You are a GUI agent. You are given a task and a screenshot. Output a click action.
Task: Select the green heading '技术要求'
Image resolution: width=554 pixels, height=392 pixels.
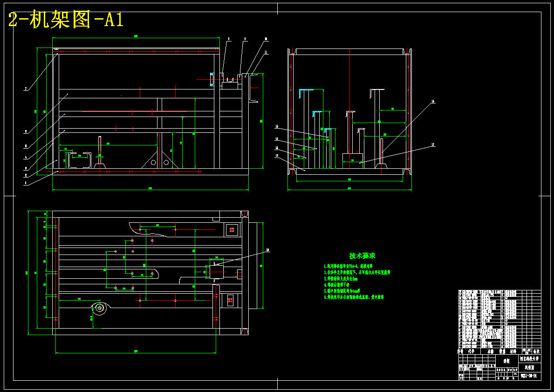tap(362, 256)
